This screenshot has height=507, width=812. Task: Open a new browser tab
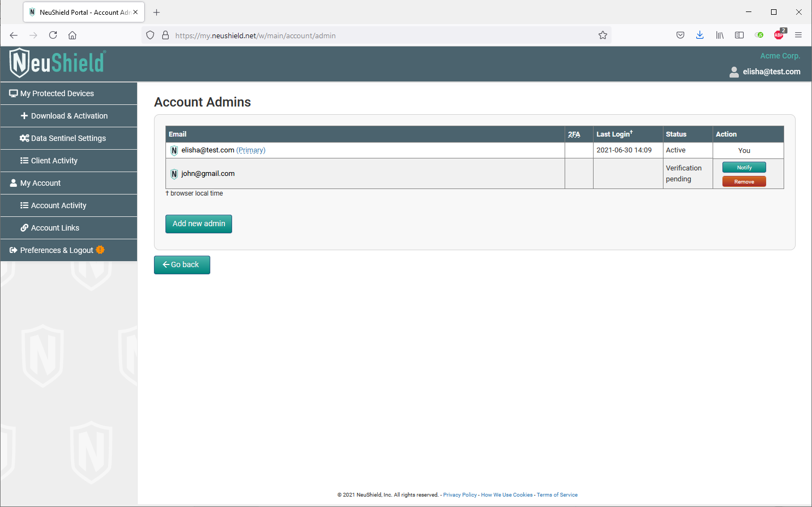157,13
